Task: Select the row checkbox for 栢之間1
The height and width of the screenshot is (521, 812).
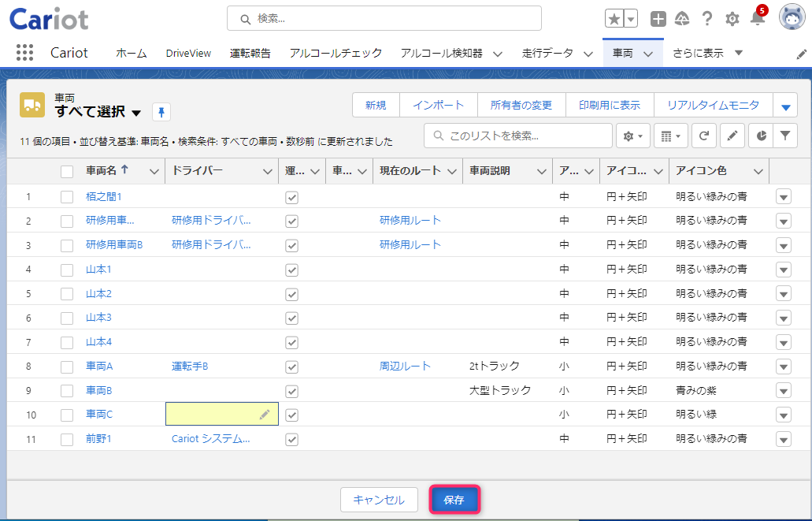Action: (x=67, y=197)
